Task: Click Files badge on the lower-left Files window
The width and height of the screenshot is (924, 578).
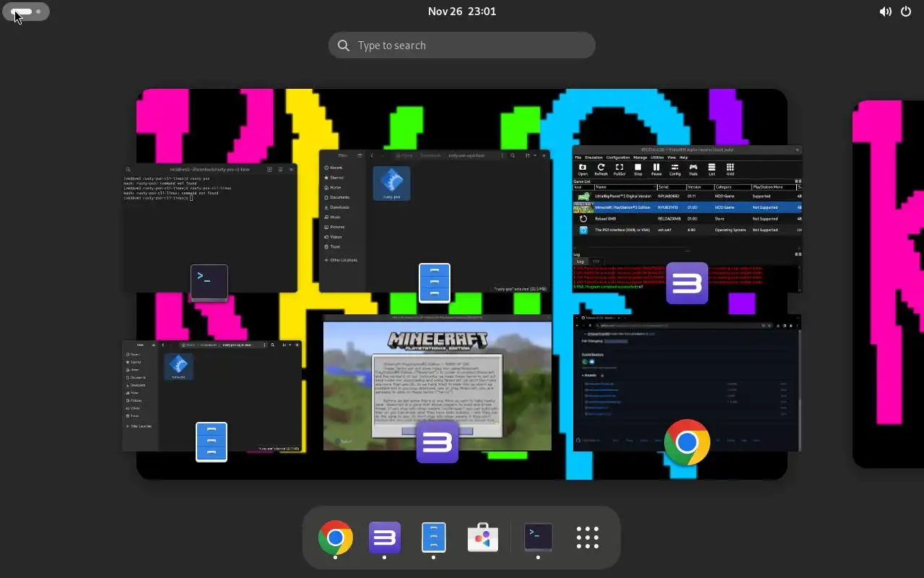Action: [x=212, y=441]
